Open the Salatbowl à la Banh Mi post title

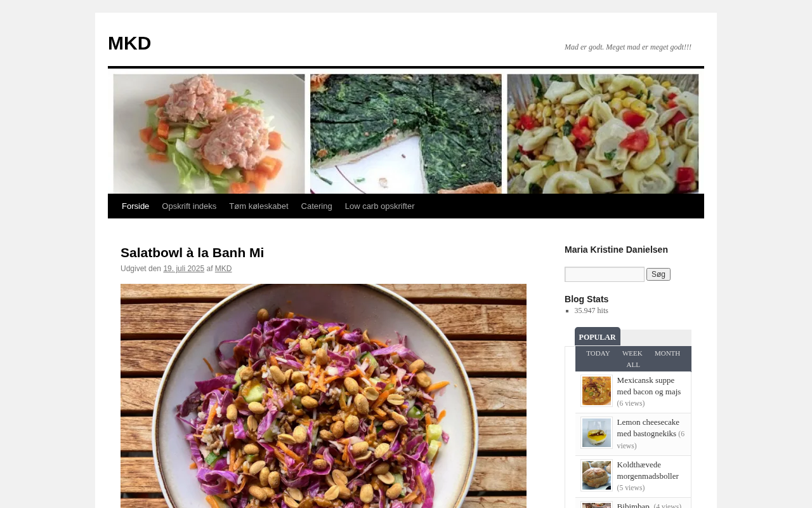click(x=192, y=253)
